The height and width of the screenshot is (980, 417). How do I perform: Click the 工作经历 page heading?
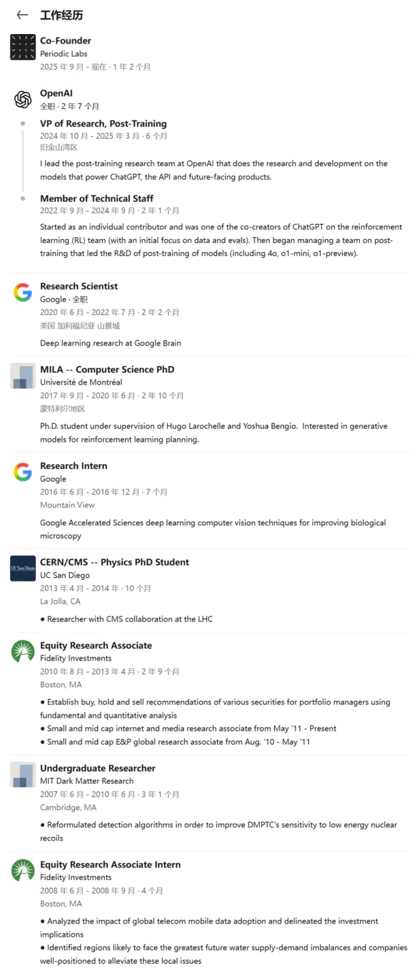coord(62,15)
